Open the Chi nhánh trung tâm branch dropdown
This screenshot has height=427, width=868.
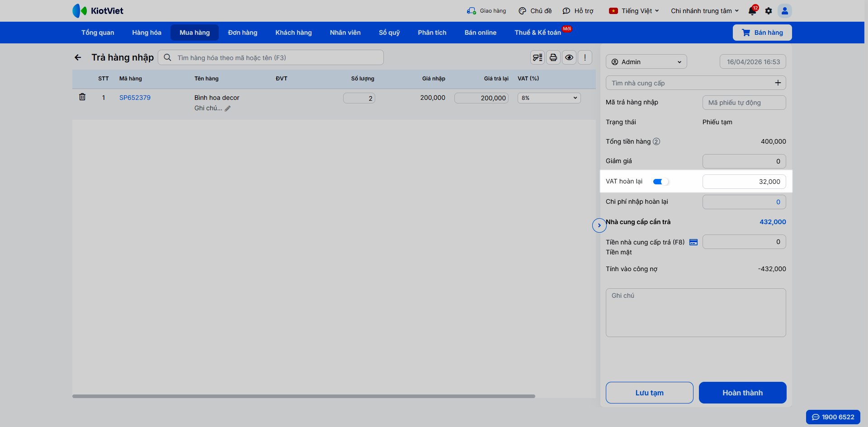click(705, 11)
